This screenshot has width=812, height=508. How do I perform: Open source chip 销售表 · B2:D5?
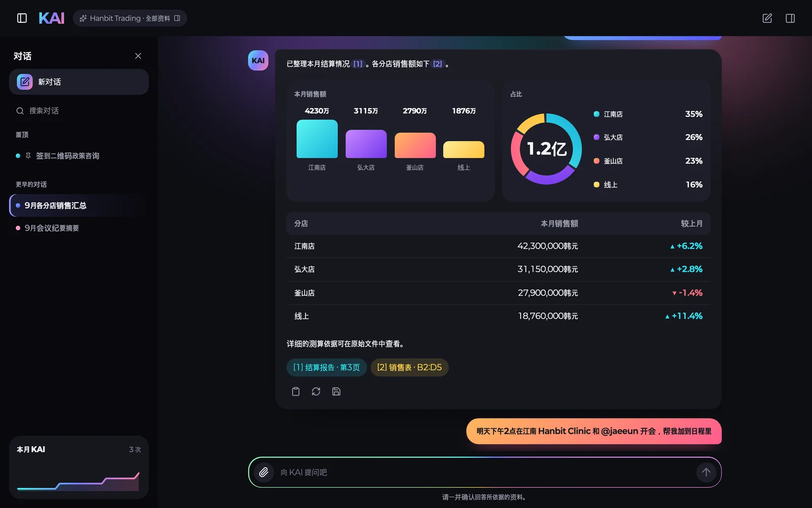point(410,367)
